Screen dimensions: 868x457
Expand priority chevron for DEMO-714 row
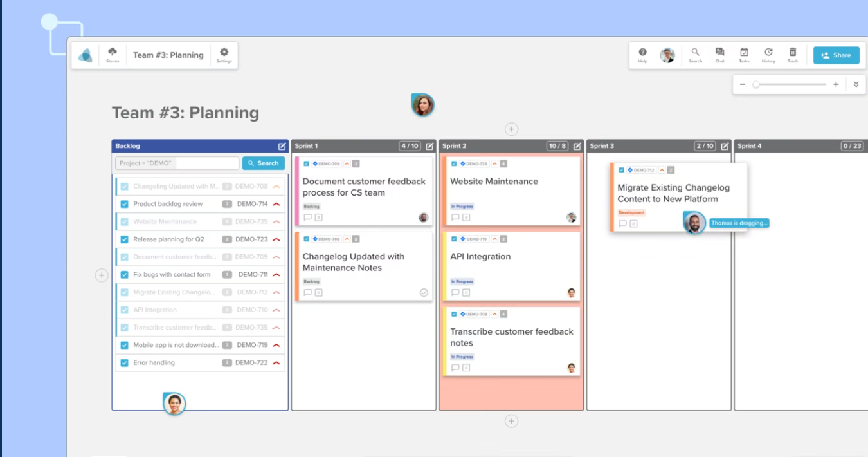(x=276, y=204)
